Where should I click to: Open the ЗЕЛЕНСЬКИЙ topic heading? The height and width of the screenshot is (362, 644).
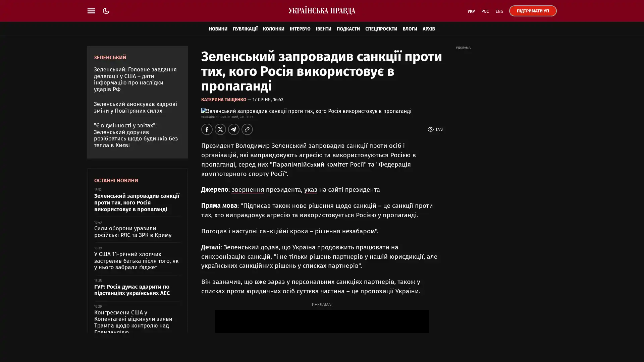point(110,57)
